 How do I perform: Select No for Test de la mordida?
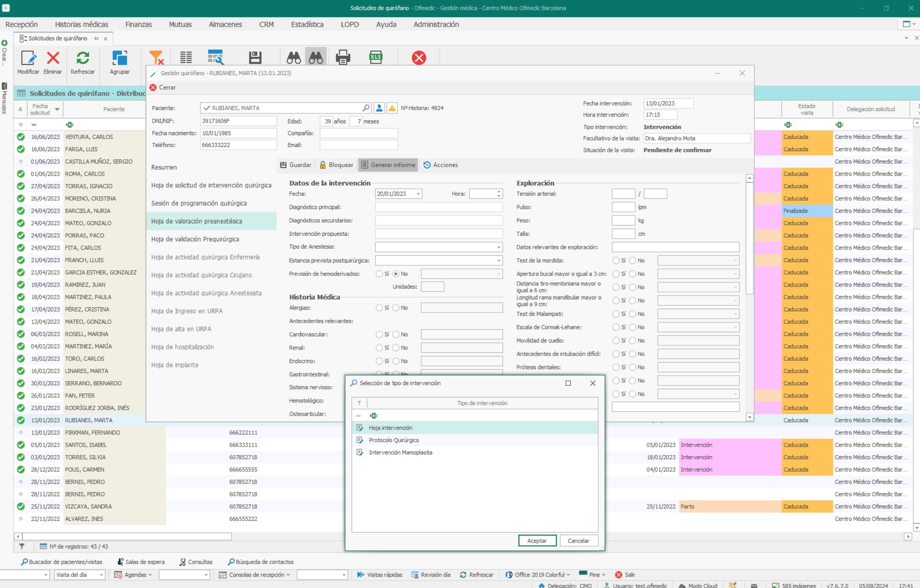tap(633, 261)
